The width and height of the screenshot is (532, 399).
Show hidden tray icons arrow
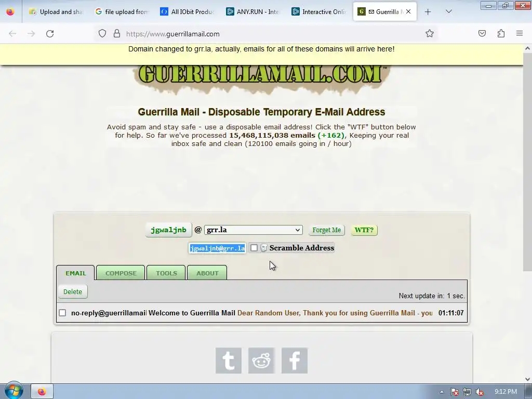[442, 392]
